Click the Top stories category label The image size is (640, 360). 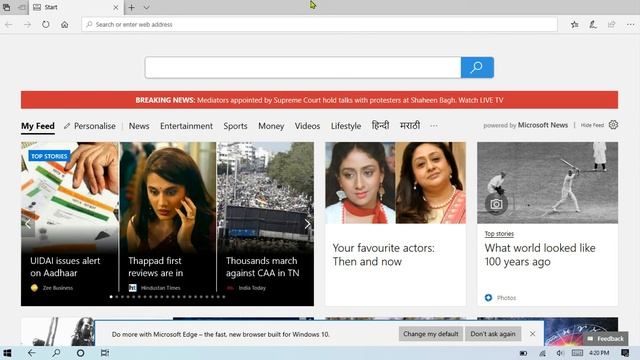point(499,234)
